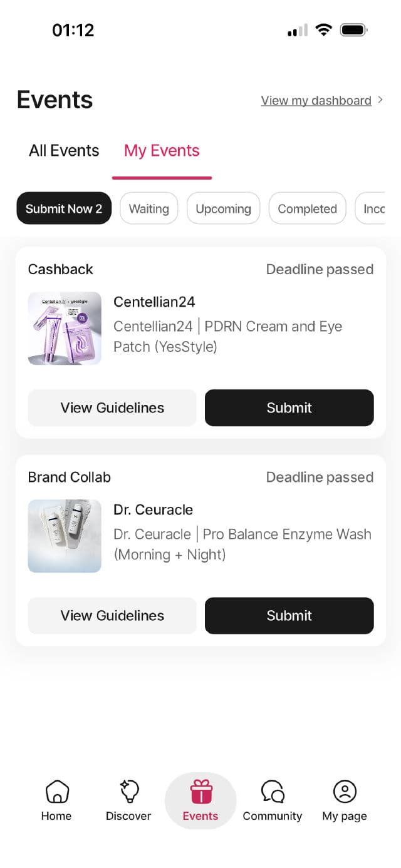Go to My page profile icon

(x=345, y=792)
